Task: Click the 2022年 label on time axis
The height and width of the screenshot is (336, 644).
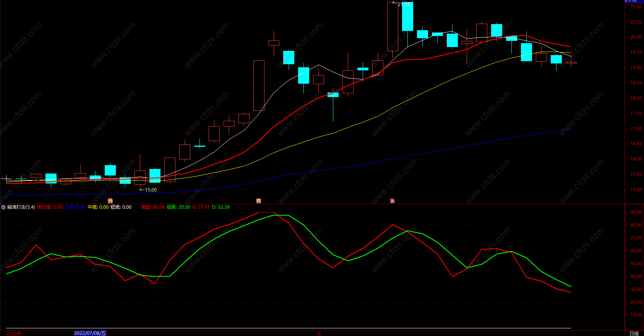Action: [x=14, y=333]
